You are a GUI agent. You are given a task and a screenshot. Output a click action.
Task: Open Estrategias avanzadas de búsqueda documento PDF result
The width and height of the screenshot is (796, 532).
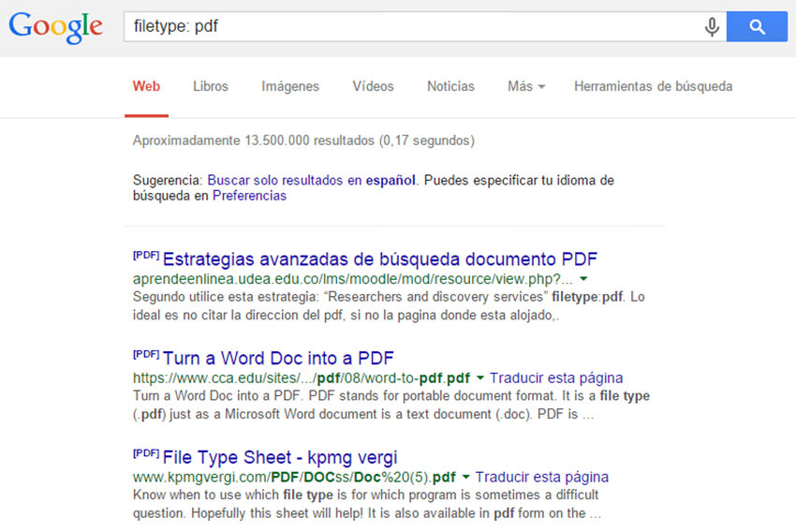(379, 259)
